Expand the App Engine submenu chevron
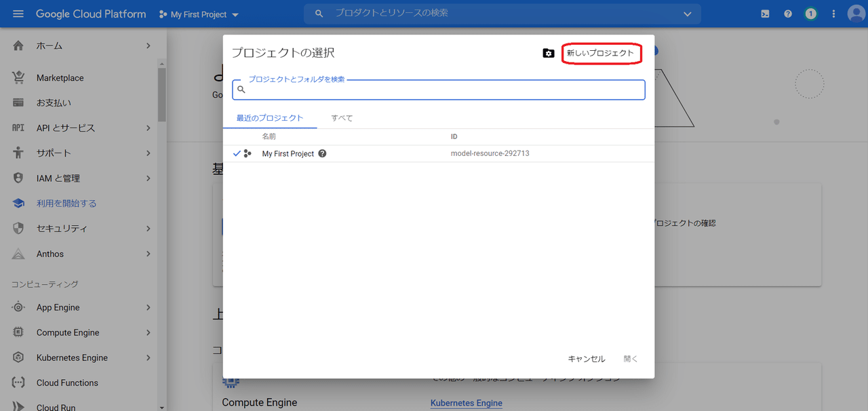 tap(148, 307)
